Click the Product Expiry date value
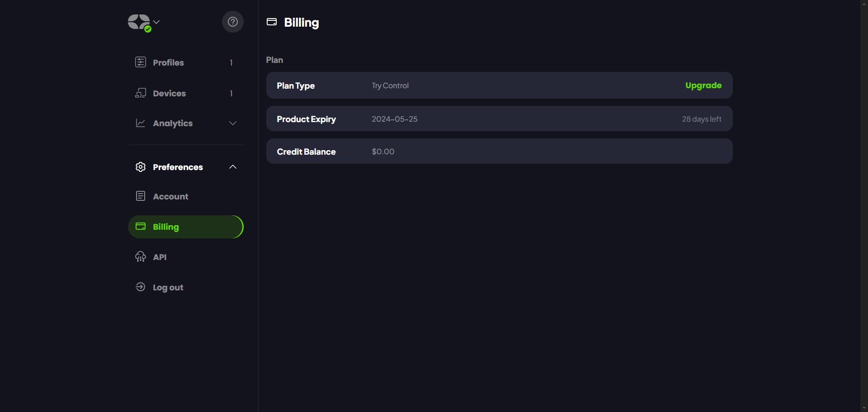This screenshot has height=412, width=868. coord(394,119)
